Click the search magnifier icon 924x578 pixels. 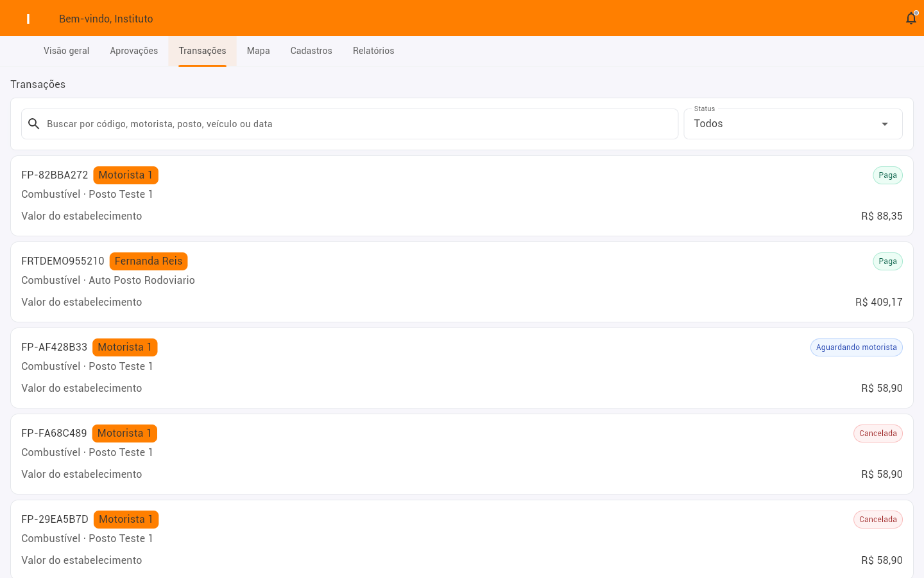point(34,124)
